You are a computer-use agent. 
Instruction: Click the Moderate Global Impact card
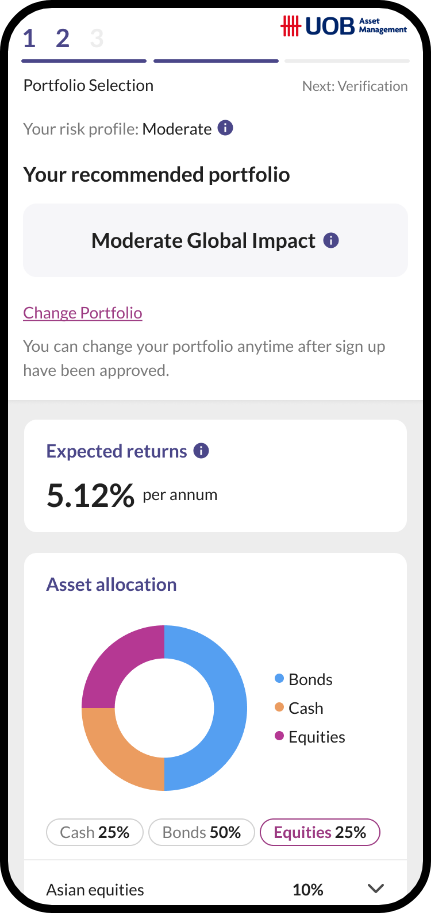[216, 240]
